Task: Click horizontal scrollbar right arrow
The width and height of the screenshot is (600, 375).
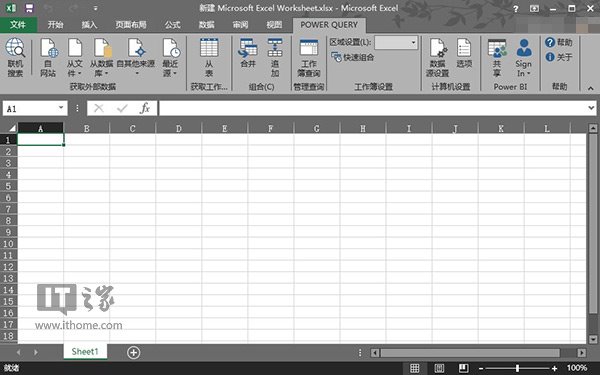Action: coord(582,352)
